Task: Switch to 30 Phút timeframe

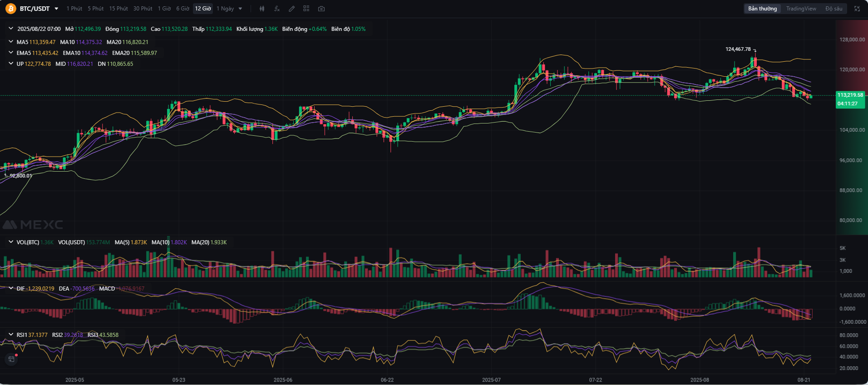Action: [143, 9]
